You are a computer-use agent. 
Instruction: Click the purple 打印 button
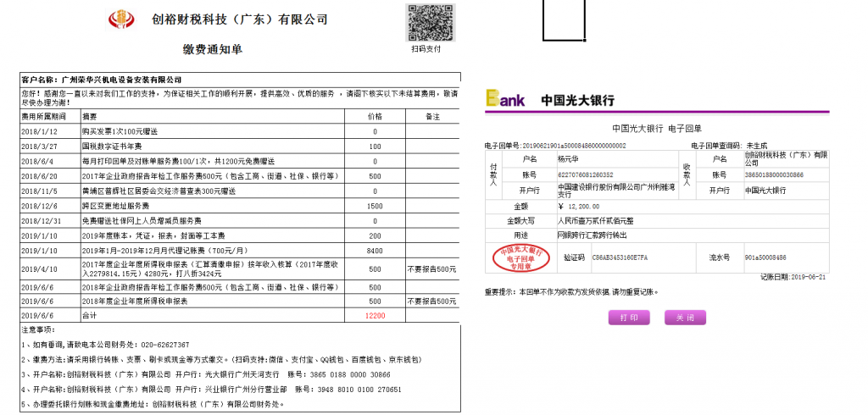tap(629, 318)
